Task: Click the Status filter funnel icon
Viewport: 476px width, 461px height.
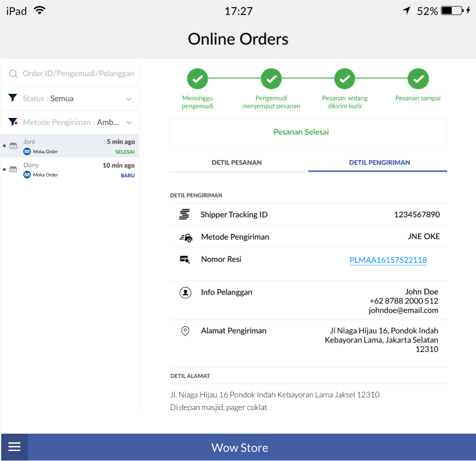Action: point(13,98)
